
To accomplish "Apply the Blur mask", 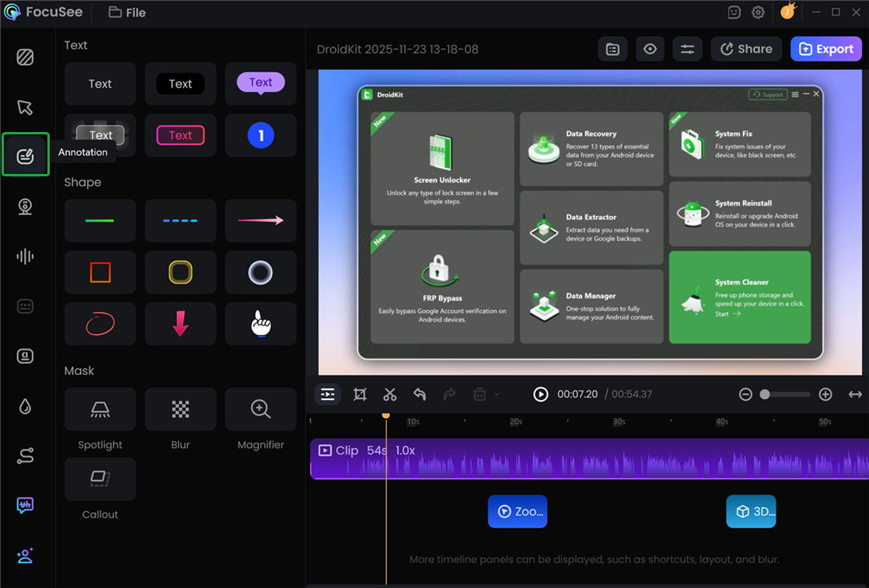I will coord(180,409).
